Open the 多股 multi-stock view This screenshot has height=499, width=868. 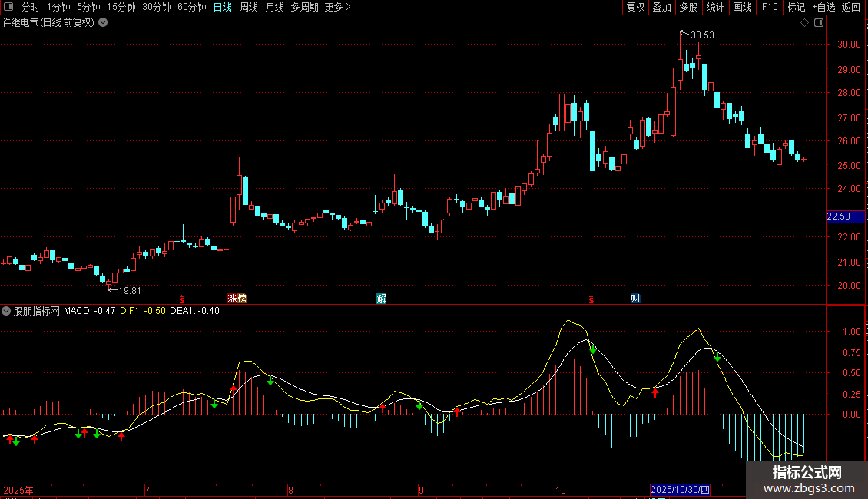(689, 7)
